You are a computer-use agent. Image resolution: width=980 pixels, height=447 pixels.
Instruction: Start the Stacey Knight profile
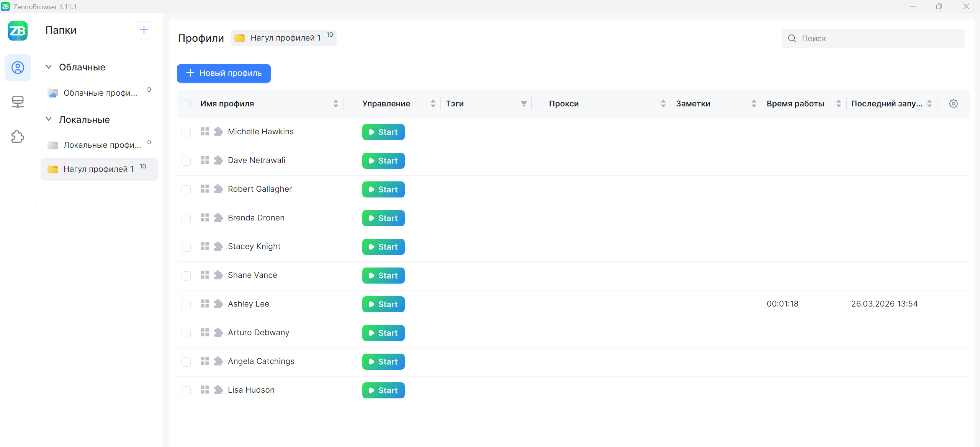pyautogui.click(x=383, y=247)
